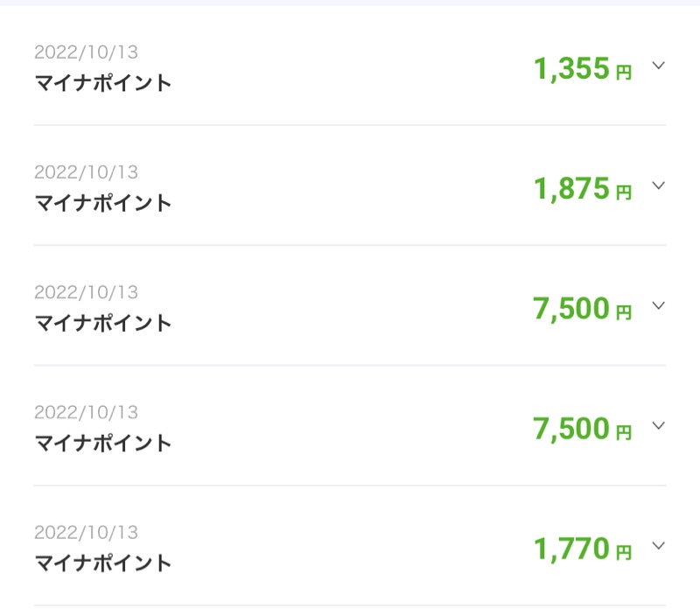Screen dimensions: 700x609
Task: Click the 2022/10/13 date of 1,875 円 row
Action: (86, 172)
